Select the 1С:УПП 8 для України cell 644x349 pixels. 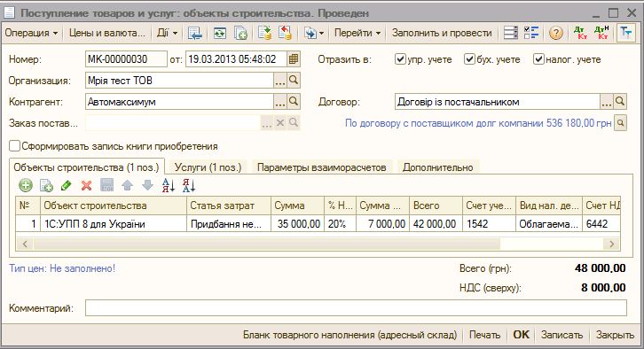[114, 224]
